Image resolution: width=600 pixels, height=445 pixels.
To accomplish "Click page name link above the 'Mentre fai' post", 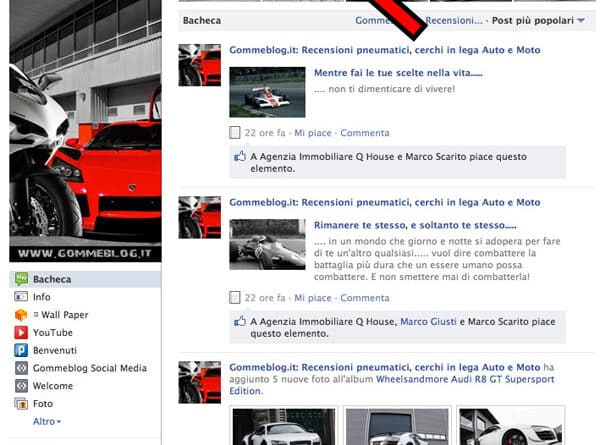I will pyautogui.click(x=385, y=50).
